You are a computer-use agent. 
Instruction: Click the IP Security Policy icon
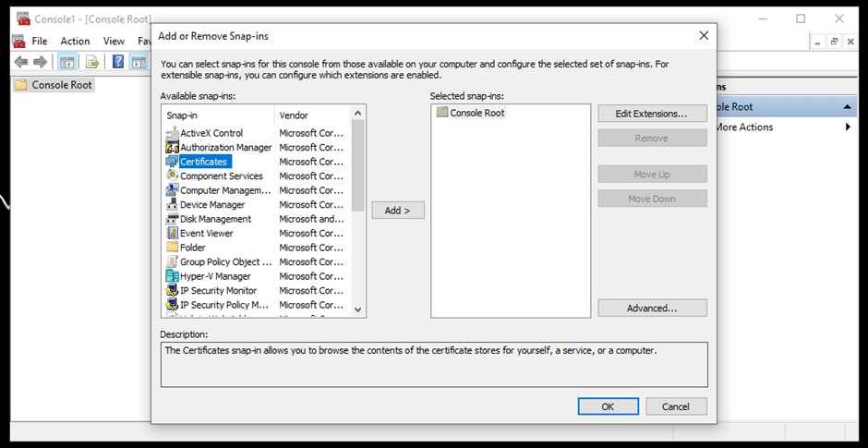point(172,305)
